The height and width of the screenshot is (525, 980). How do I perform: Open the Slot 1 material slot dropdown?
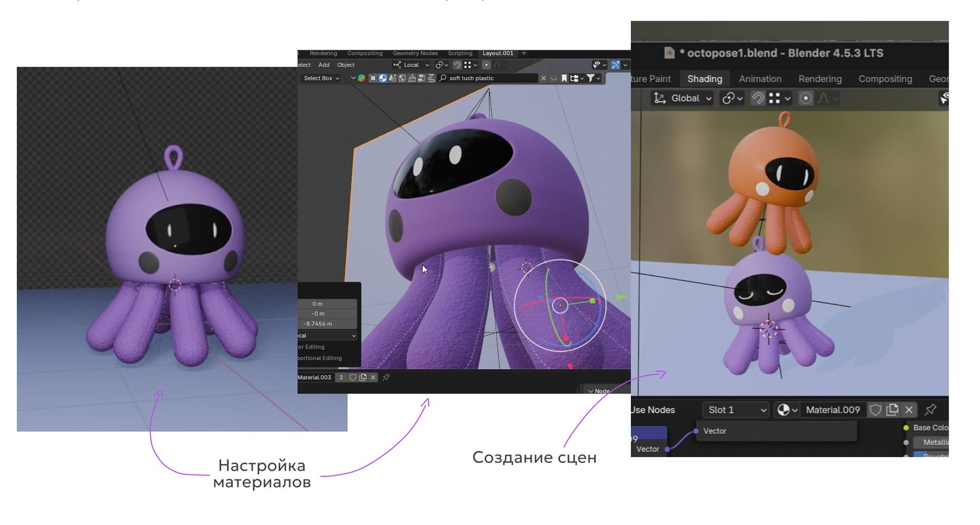(735, 410)
